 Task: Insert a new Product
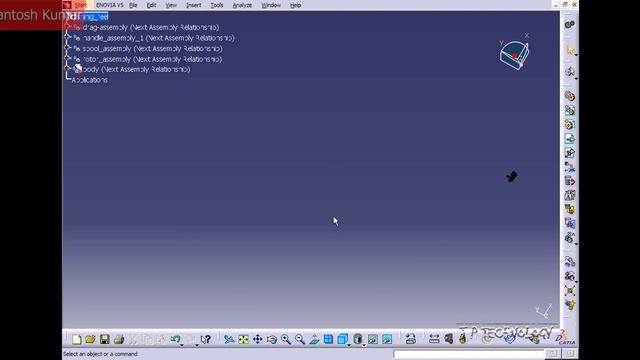[570, 110]
